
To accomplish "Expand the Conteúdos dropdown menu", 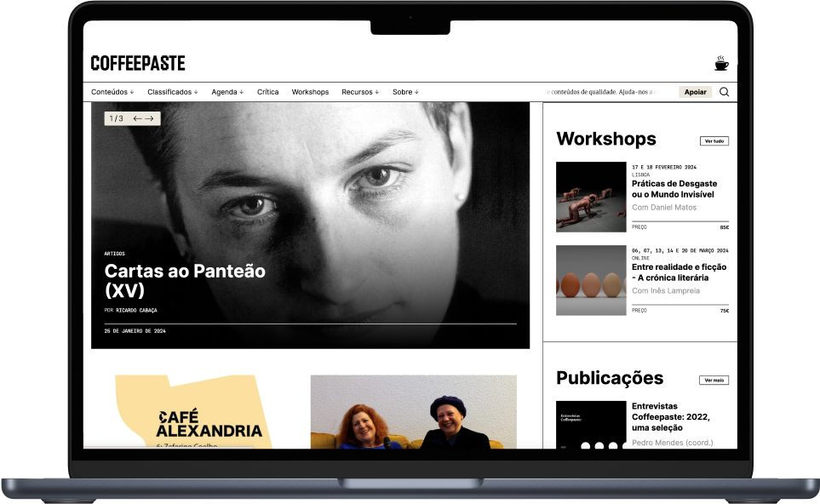I will [112, 92].
